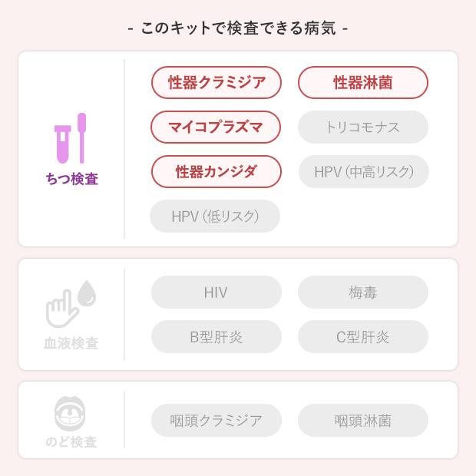This screenshot has width=476, height=476.
Task: Select the 性器クラミジア pill
Action: (217, 83)
